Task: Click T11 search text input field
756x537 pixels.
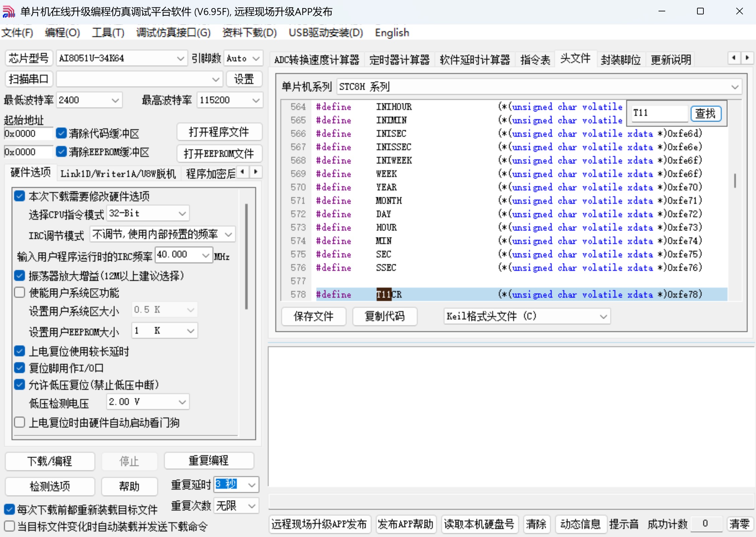Action: (659, 113)
